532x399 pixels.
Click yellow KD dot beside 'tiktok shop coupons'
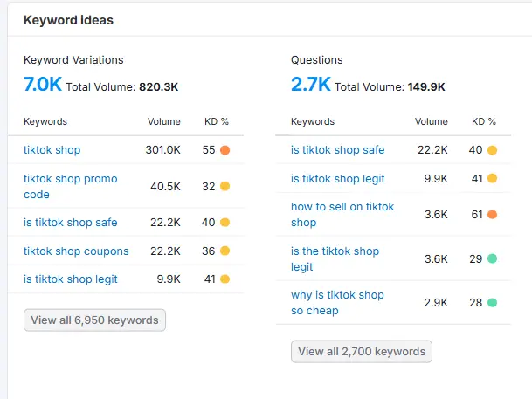[225, 251]
